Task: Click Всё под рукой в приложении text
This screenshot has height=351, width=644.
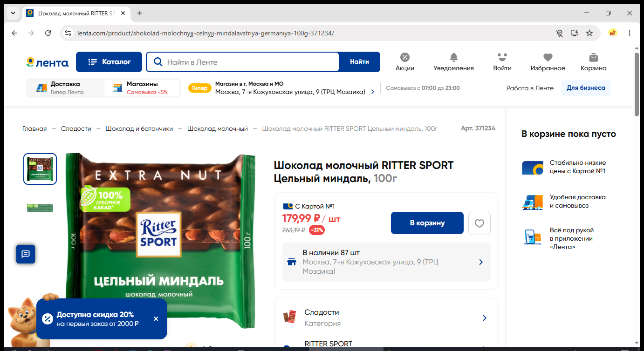Action: (x=572, y=239)
